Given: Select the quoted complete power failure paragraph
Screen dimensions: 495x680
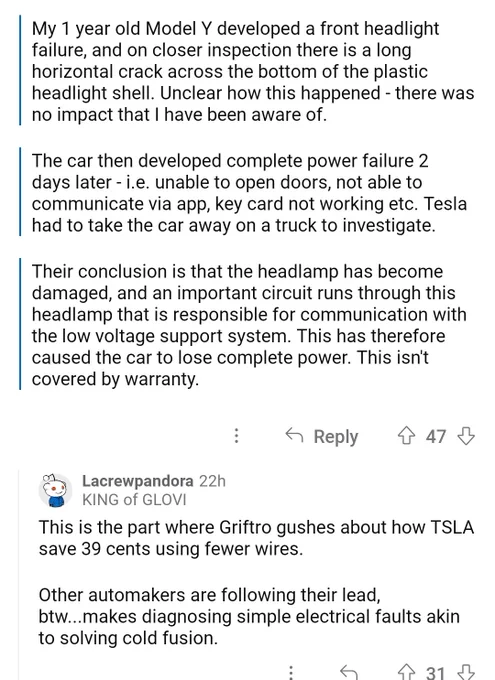Looking at the screenshot, I should pos(249,193).
